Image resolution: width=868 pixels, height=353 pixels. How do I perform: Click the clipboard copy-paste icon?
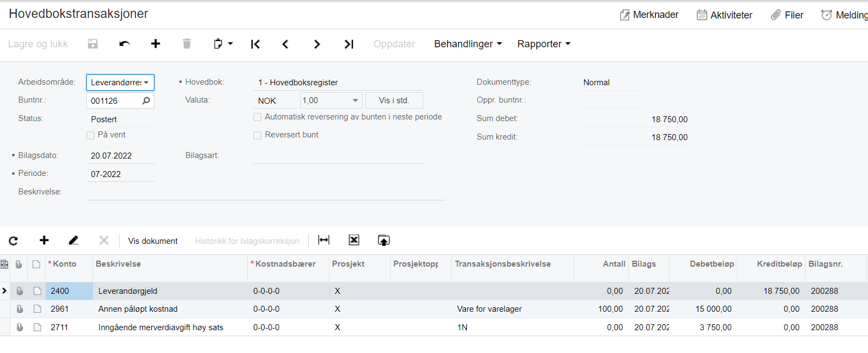pos(218,44)
